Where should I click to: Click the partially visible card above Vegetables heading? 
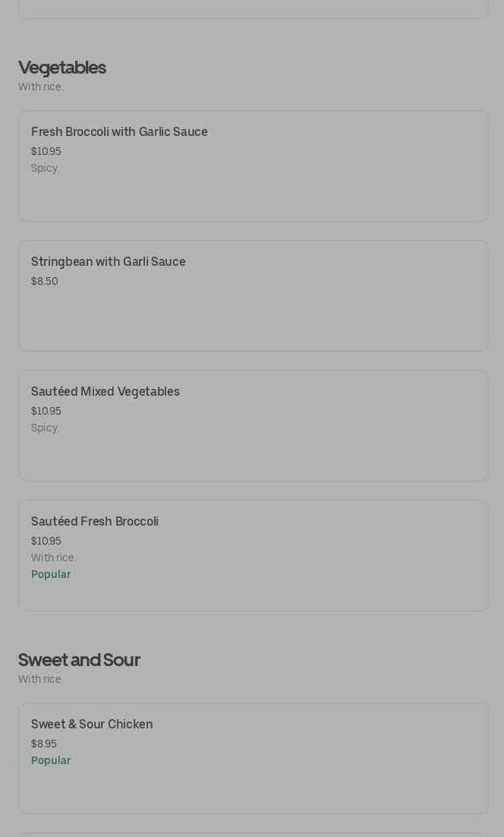coord(253,9)
